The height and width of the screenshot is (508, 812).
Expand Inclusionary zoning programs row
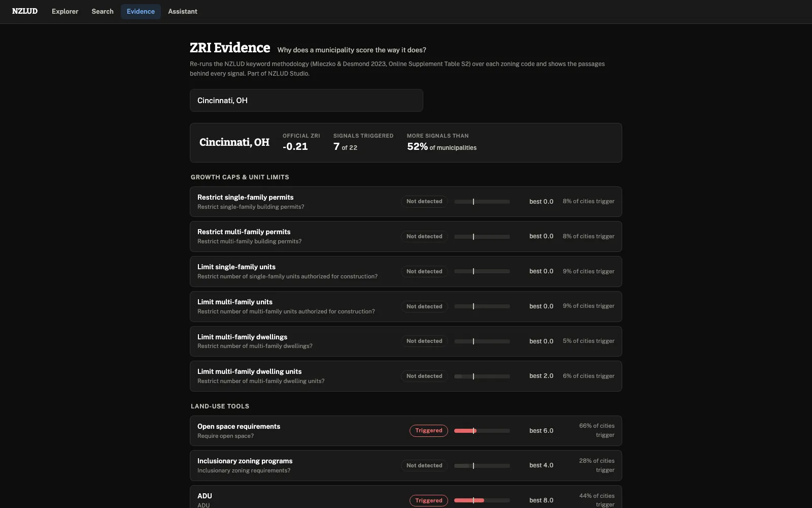pyautogui.click(x=406, y=465)
